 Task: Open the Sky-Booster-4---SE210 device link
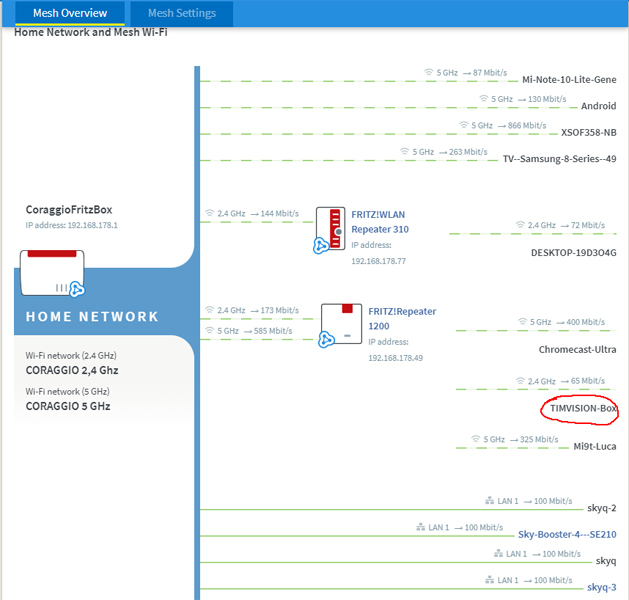tap(567, 534)
